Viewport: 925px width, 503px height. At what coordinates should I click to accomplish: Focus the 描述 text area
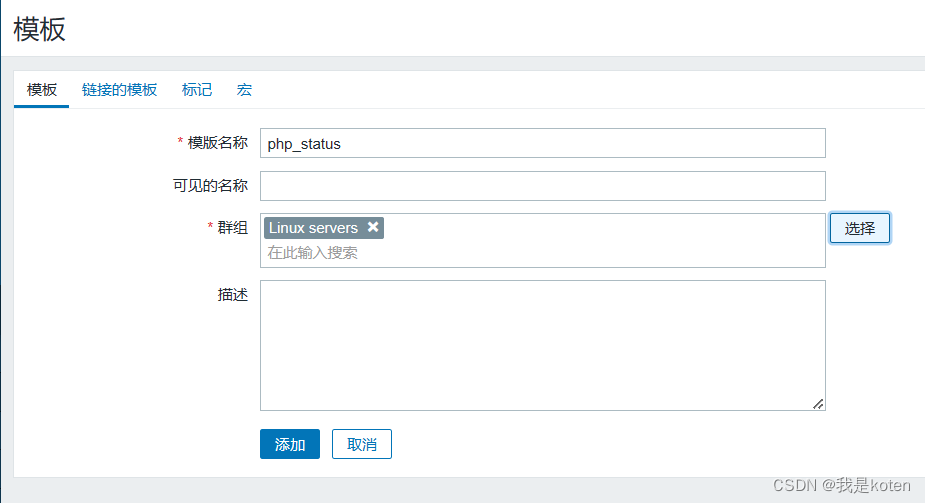[542, 344]
